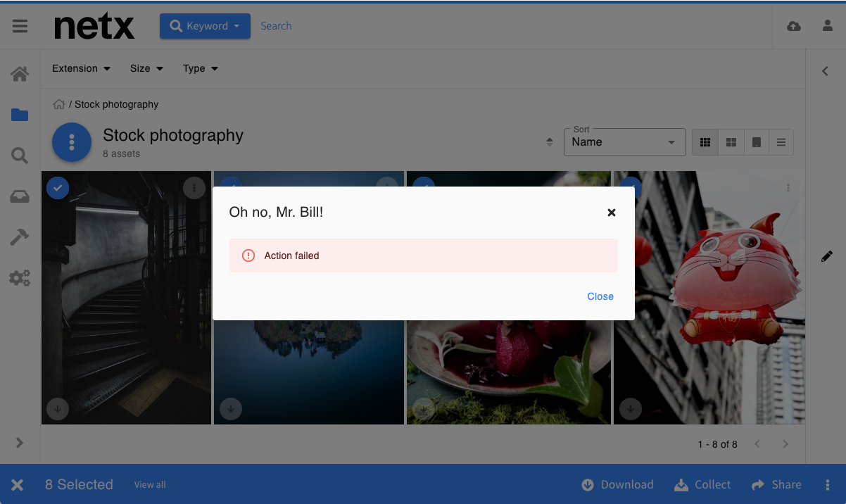Open the Keyword search type dropdown
The image size is (846, 504).
click(x=205, y=26)
